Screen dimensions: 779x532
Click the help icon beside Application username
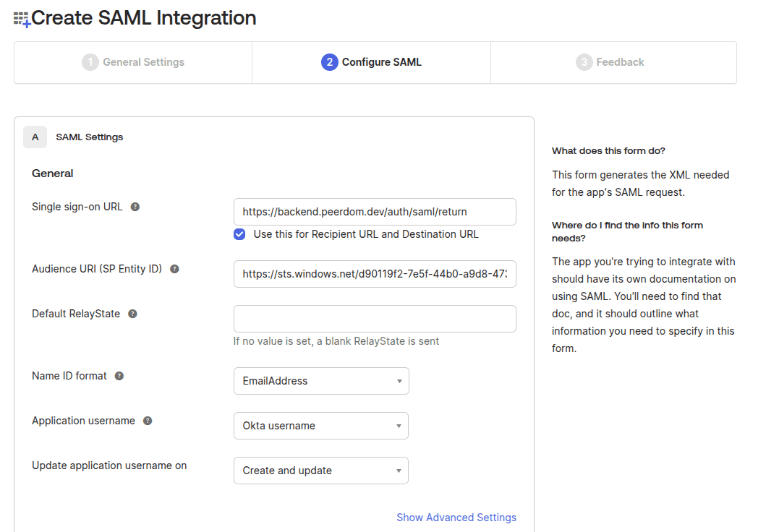148,421
